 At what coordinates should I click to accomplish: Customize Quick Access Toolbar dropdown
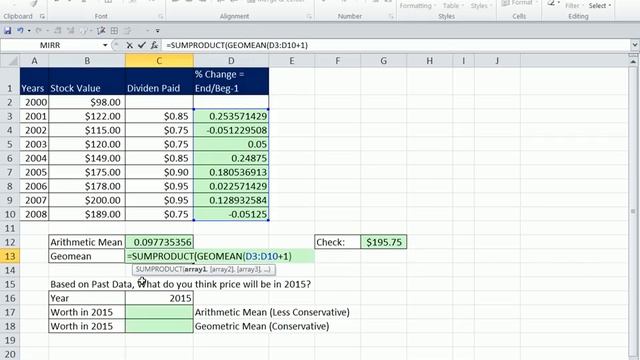pyautogui.click(x=158, y=31)
